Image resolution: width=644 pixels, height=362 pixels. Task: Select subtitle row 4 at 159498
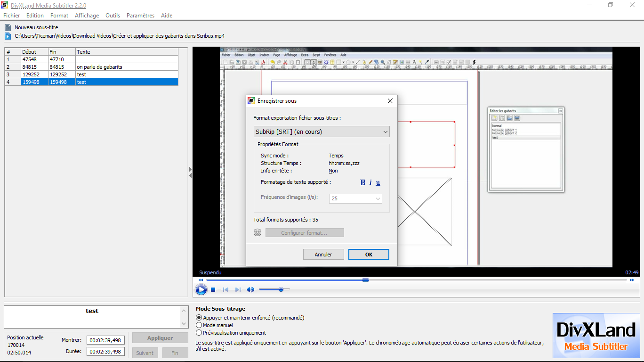click(x=92, y=82)
